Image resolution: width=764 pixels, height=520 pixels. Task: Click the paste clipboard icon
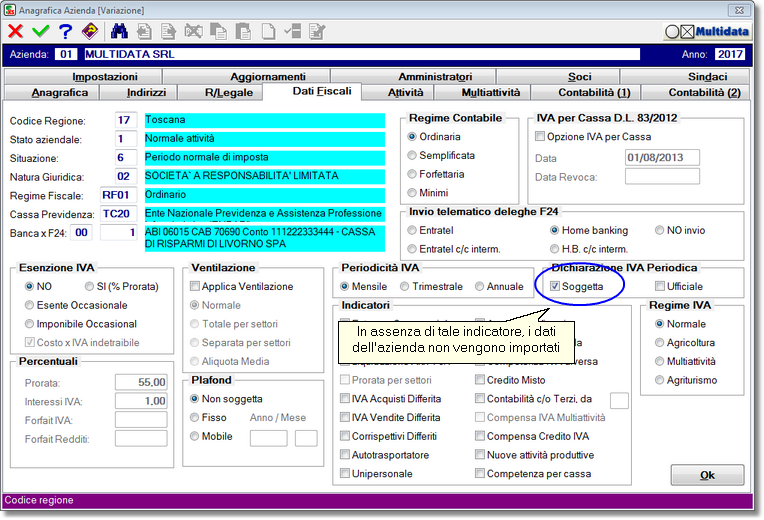(x=243, y=31)
